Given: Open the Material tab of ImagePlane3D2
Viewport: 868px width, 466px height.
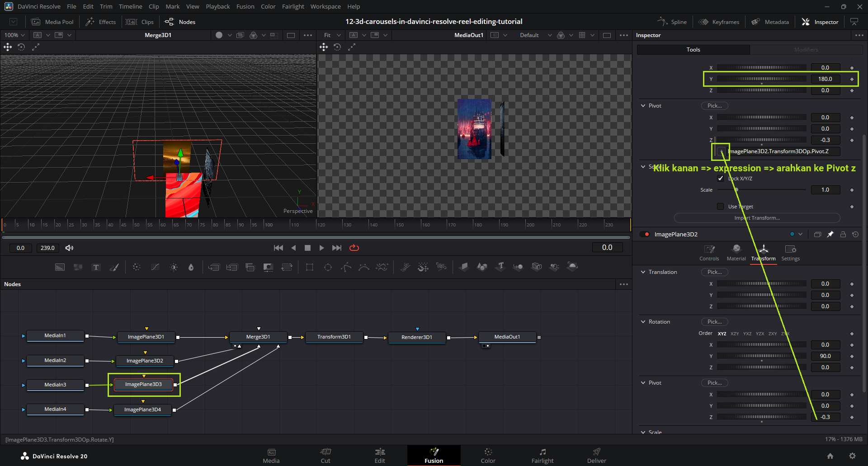Looking at the screenshot, I should pyautogui.click(x=736, y=253).
